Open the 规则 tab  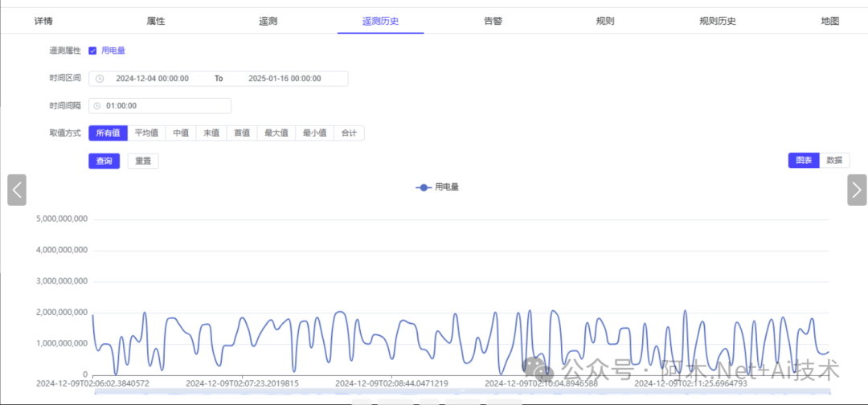pyautogui.click(x=605, y=22)
